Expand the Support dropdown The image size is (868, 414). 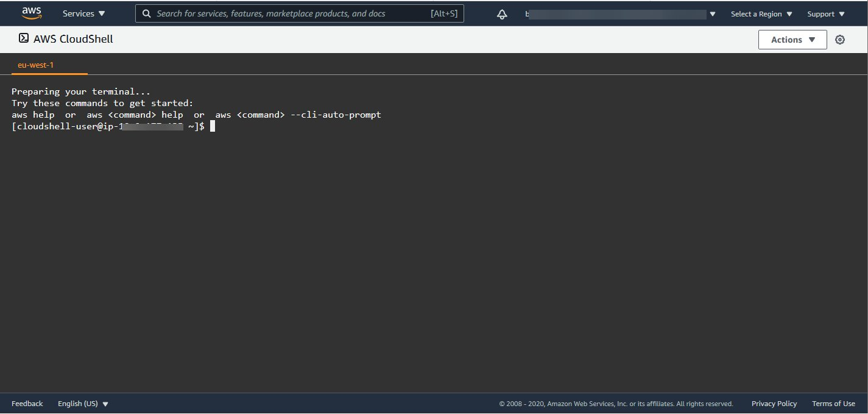826,13
